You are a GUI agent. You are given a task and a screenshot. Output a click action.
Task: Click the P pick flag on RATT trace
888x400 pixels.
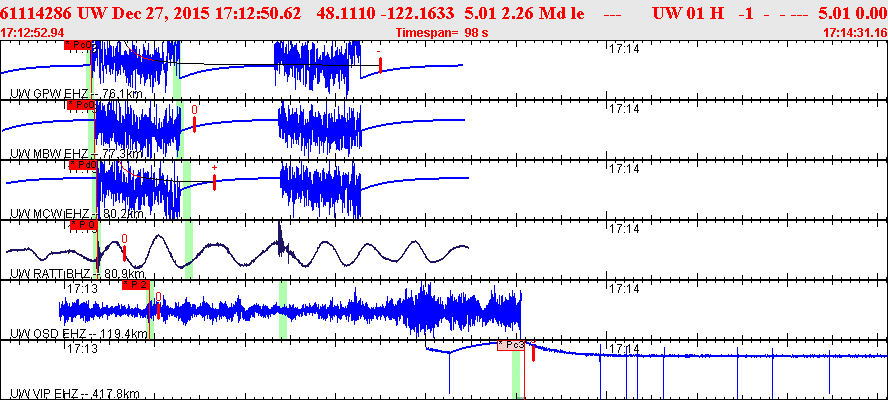(82, 225)
